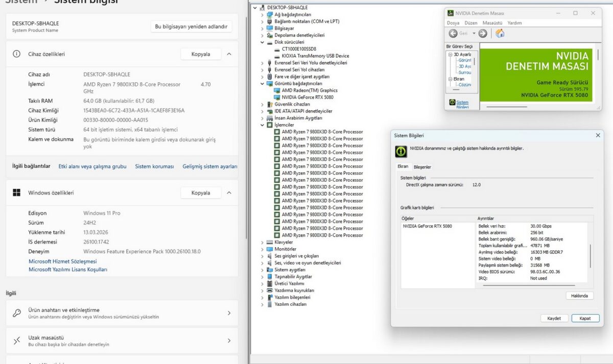
Task: Click the CT1000E100SSD8 disk icon
Action: click(277, 49)
